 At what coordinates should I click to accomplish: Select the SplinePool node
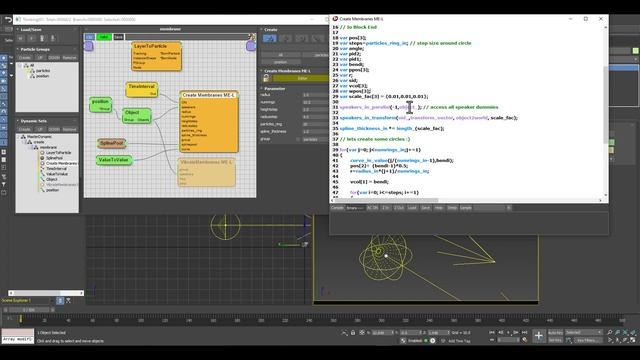(x=111, y=143)
